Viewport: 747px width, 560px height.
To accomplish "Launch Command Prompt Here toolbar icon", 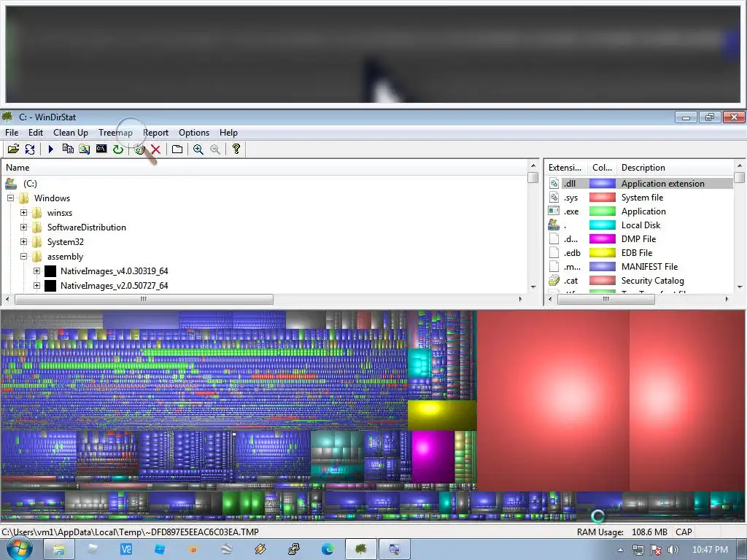I will pos(101,149).
